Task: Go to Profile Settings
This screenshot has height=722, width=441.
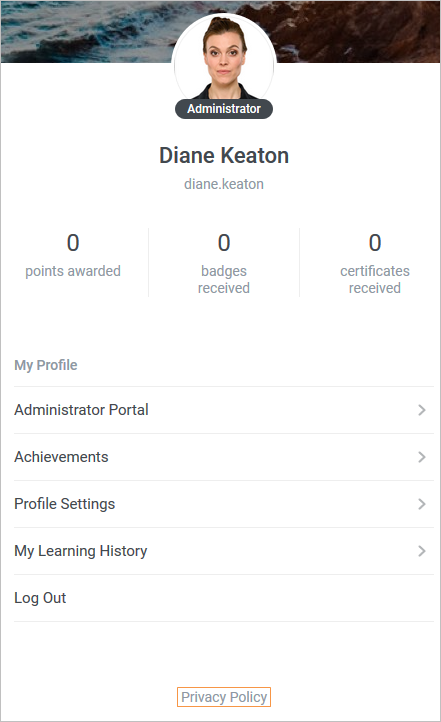Action: (x=224, y=504)
